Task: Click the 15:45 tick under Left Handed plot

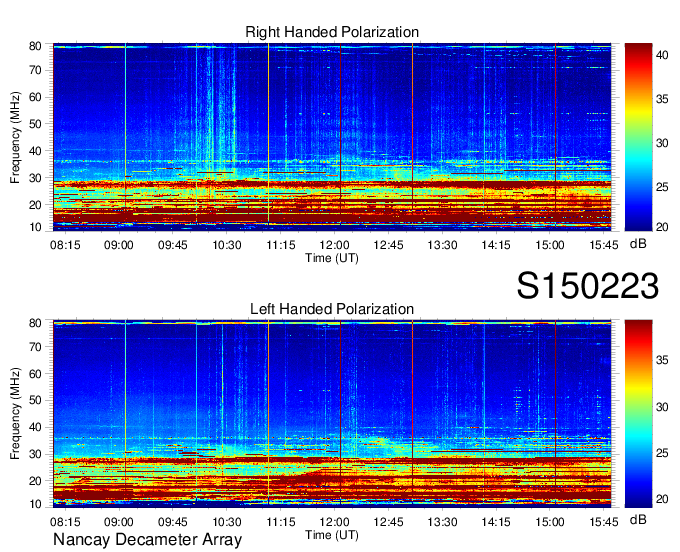Action: pos(604,522)
